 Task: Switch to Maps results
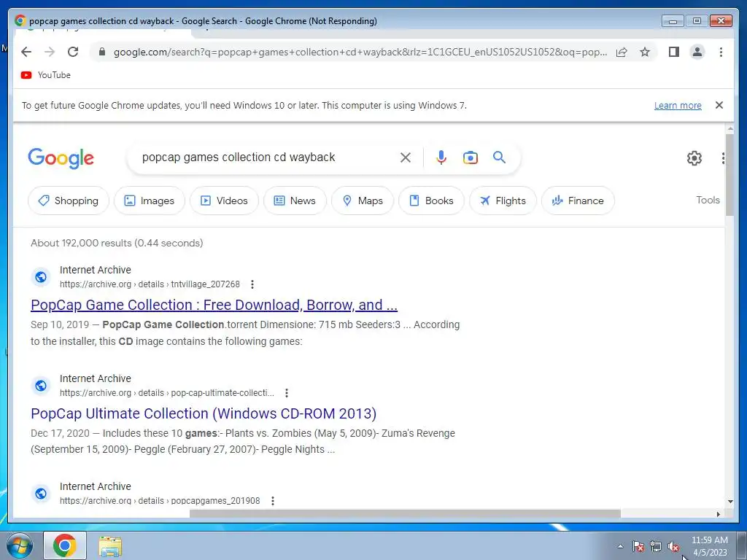click(363, 201)
